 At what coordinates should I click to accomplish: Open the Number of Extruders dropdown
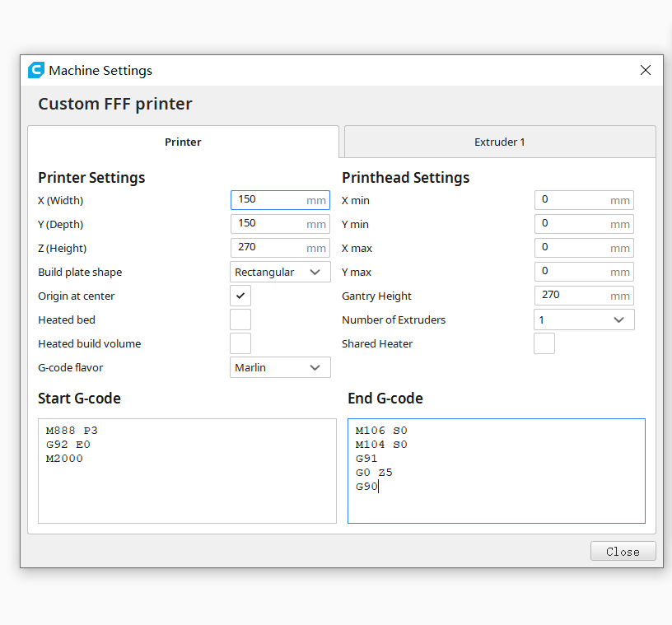(x=584, y=319)
